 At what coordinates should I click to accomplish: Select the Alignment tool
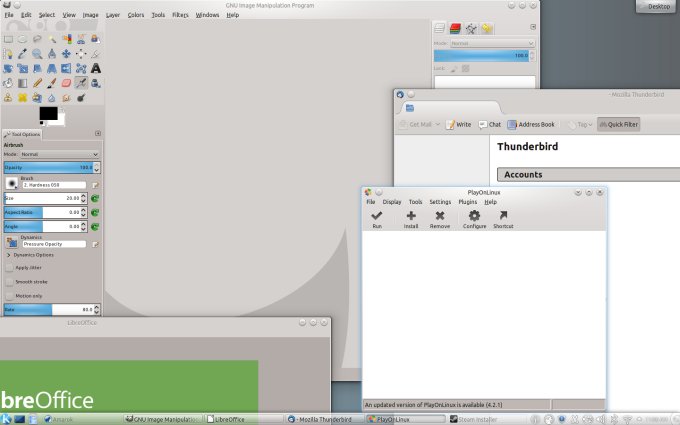81,54
